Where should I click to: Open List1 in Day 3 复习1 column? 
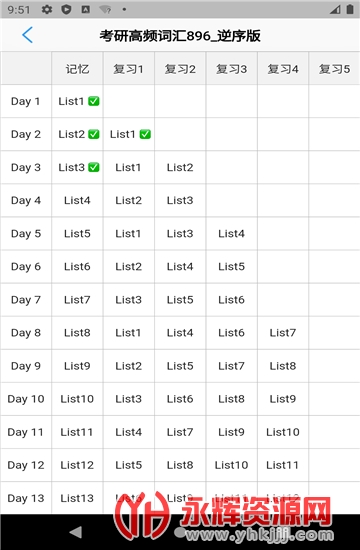(x=128, y=167)
